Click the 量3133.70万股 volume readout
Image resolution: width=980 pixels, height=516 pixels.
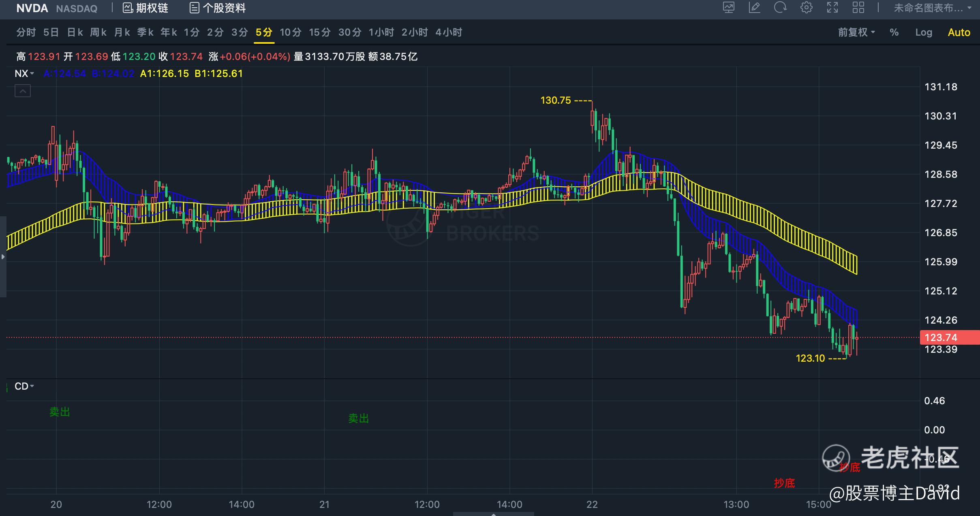(330, 56)
